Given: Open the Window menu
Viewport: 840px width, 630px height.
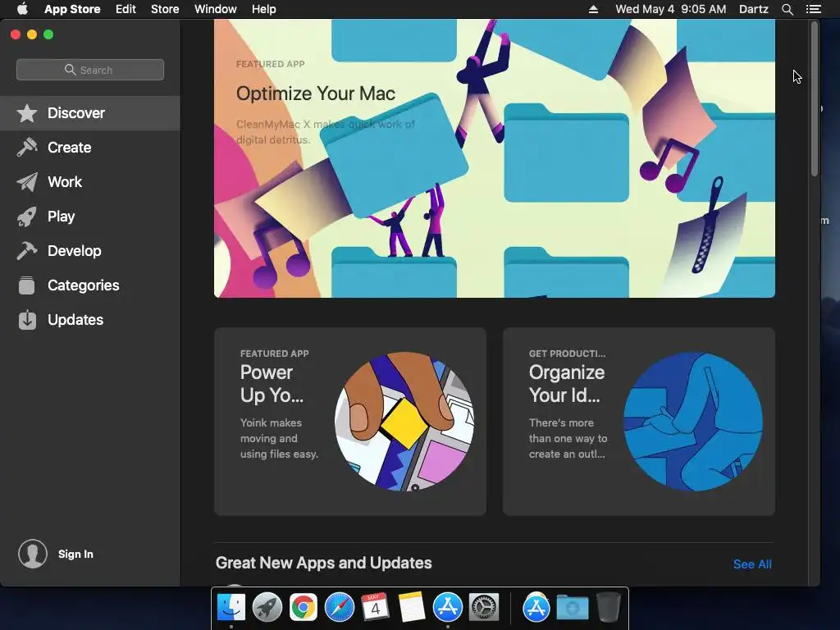Looking at the screenshot, I should (x=216, y=9).
